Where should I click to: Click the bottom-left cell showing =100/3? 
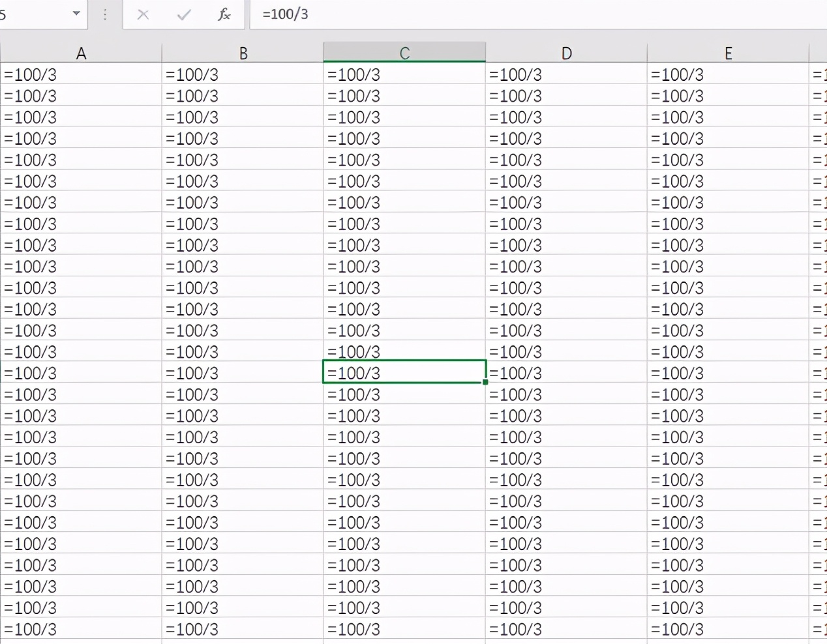click(x=81, y=628)
